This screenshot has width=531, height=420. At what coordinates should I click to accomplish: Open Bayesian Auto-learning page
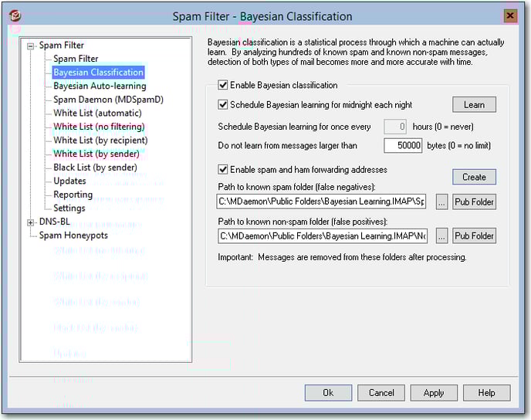100,86
